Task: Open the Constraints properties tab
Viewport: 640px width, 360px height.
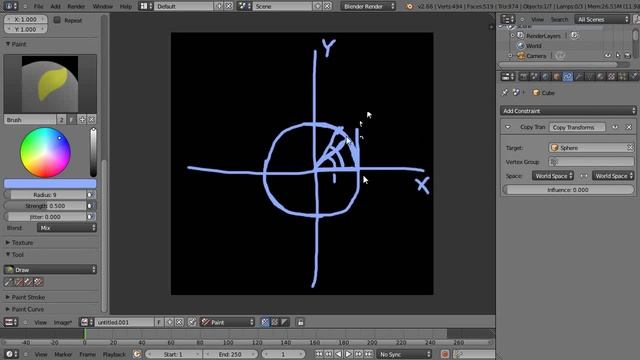Action: [x=567, y=77]
